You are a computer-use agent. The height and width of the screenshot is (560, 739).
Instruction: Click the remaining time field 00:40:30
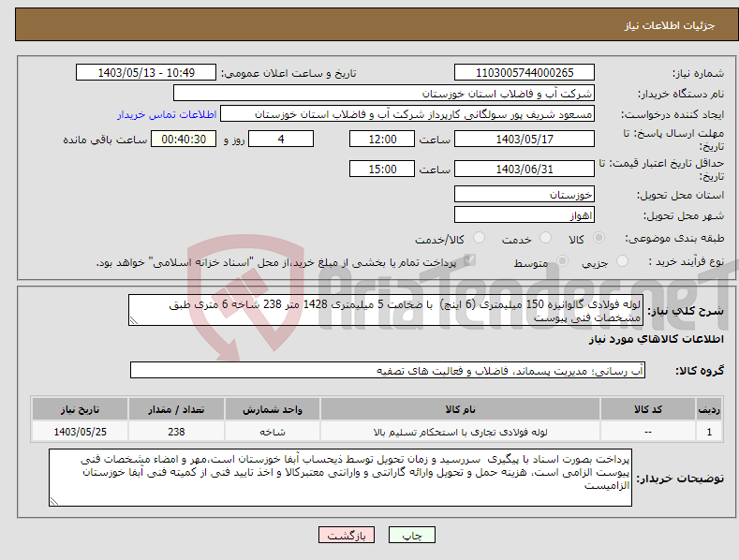pos(184,139)
